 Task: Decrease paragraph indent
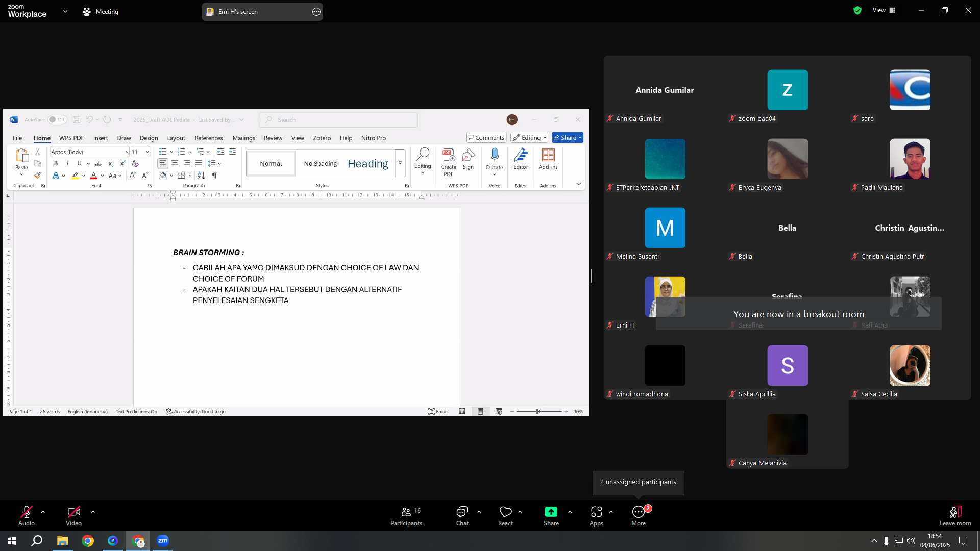point(220,152)
